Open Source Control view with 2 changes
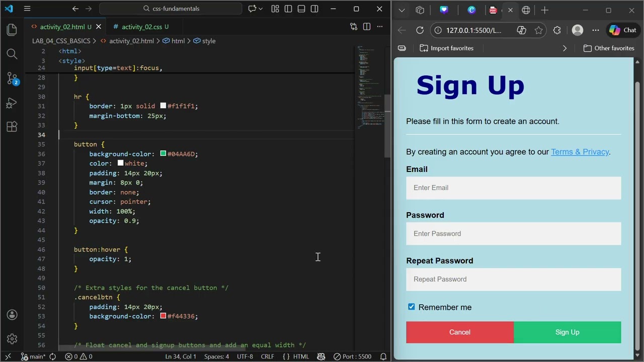This screenshot has height=362, width=644. pos(12,78)
